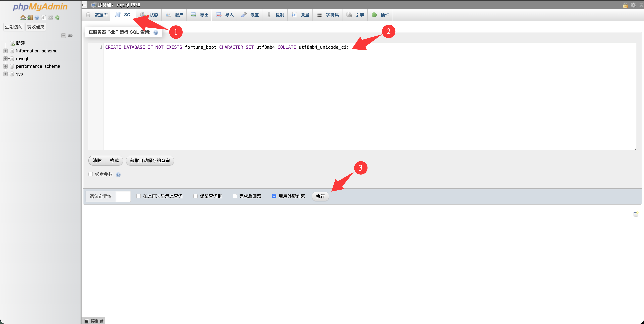Image resolution: width=644 pixels, height=324 pixels.
Task: Click the log out door icon
Action: tap(30, 17)
